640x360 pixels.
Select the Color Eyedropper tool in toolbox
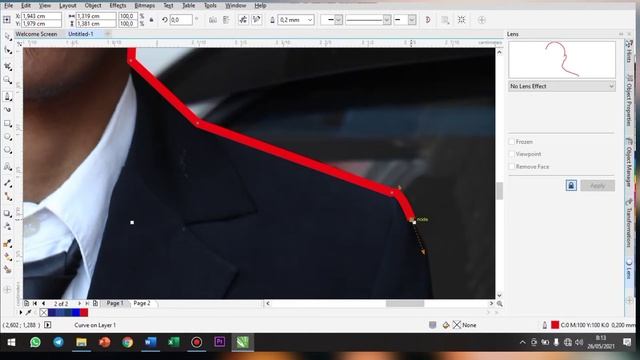(8, 243)
